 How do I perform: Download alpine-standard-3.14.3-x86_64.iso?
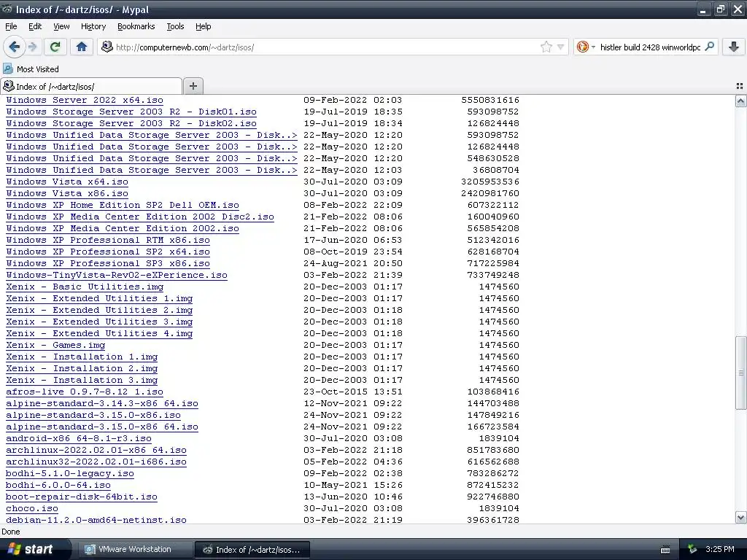102,403
